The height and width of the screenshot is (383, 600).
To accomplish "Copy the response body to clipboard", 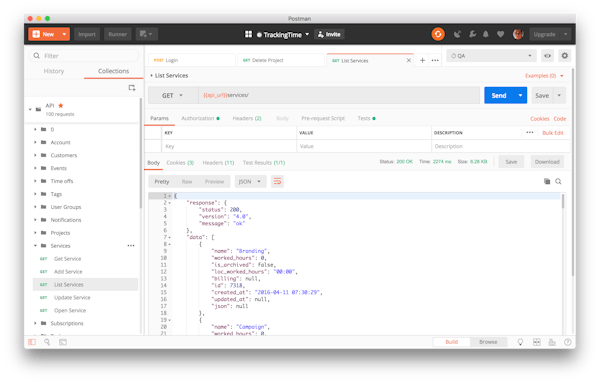I will pyautogui.click(x=547, y=181).
